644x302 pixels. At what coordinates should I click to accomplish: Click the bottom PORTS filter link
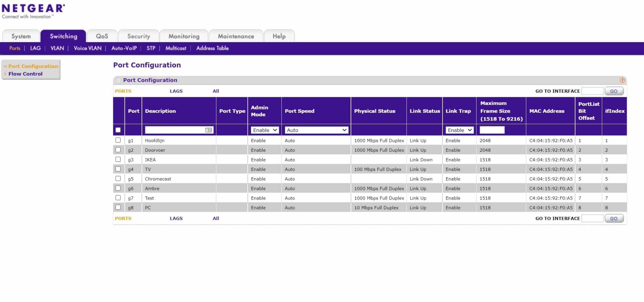(123, 218)
